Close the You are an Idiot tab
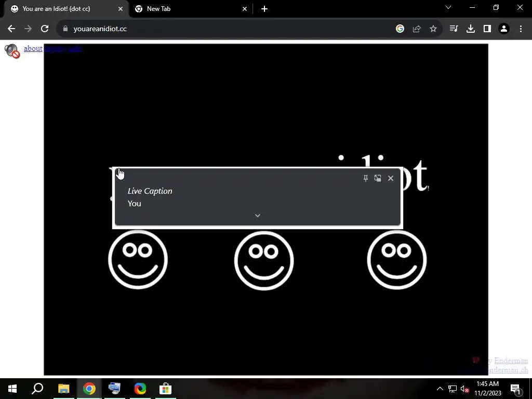The width and height of the screenshot is (532, 399). click(121, 9)
